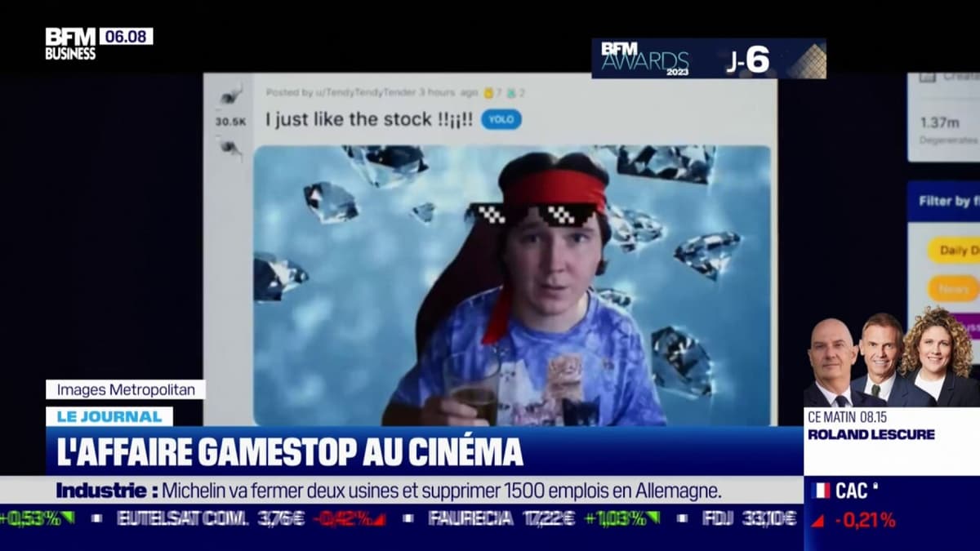980x551 pixels.
Task: Click the presenters thumbnail above Roland Lescure
Action: point(890,359)
